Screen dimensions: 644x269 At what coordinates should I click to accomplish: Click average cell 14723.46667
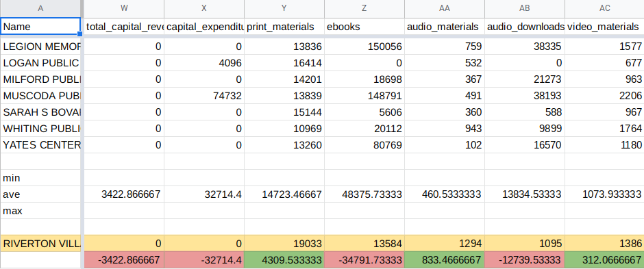[284, 194]
